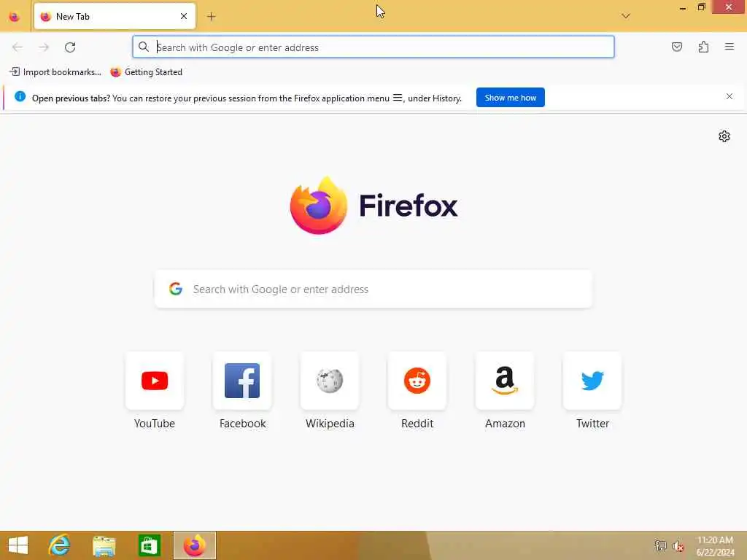Launch Internet Explorer from taskbar
747x560 pixels.
(x=59, y=545)
